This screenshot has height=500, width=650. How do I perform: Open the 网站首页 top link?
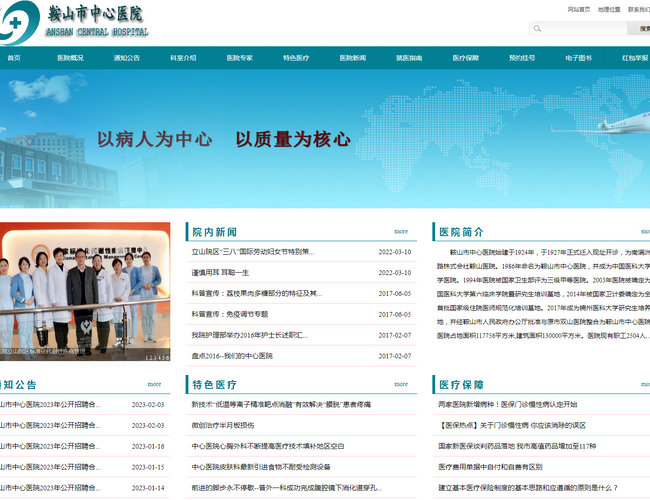click(x=578, y=9)
